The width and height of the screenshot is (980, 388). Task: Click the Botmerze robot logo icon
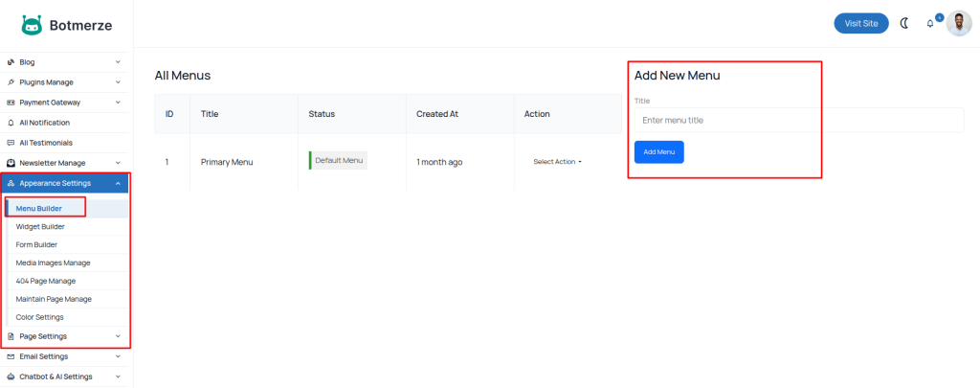tap(31, 24)
